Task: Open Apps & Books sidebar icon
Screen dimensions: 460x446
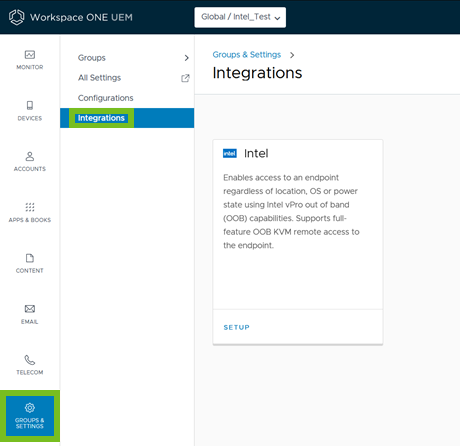Action: point(30,207)
